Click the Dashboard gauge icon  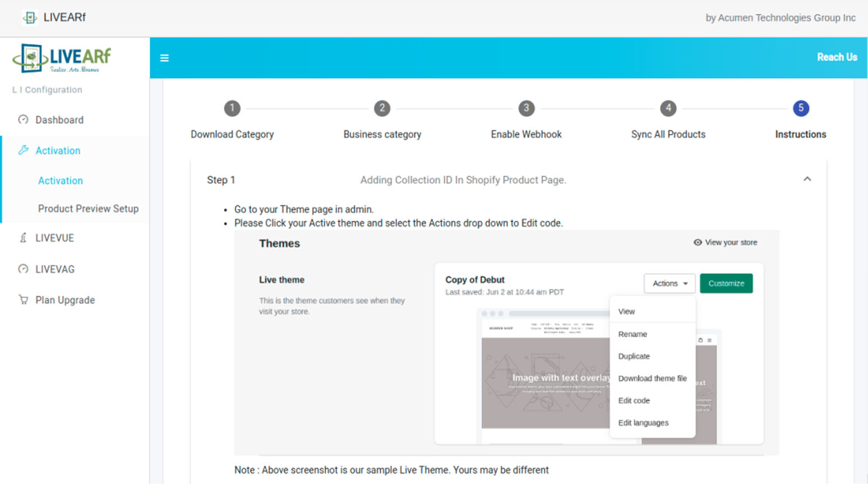coord(23,119)
